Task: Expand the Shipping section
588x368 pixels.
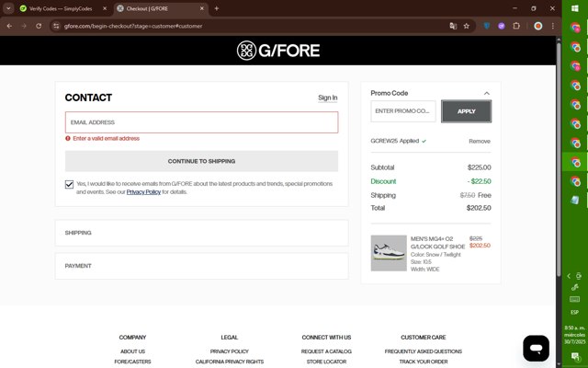Action: 202,233
